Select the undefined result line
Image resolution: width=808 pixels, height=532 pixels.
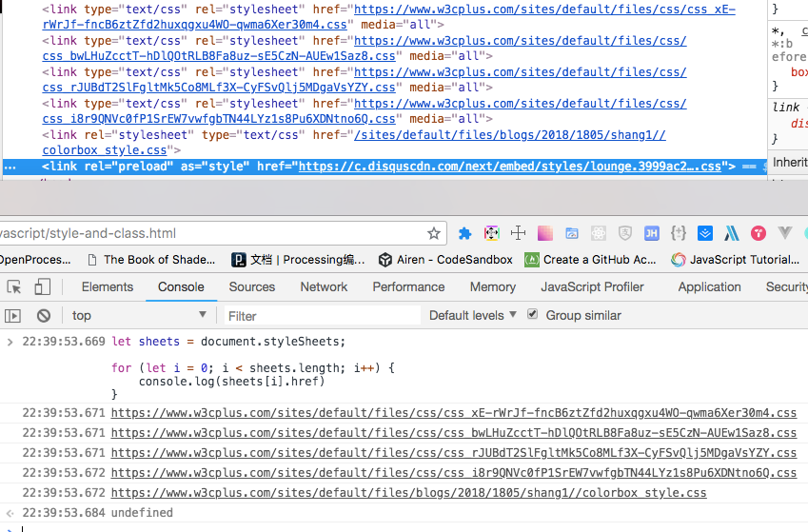(x=142, y=513)
